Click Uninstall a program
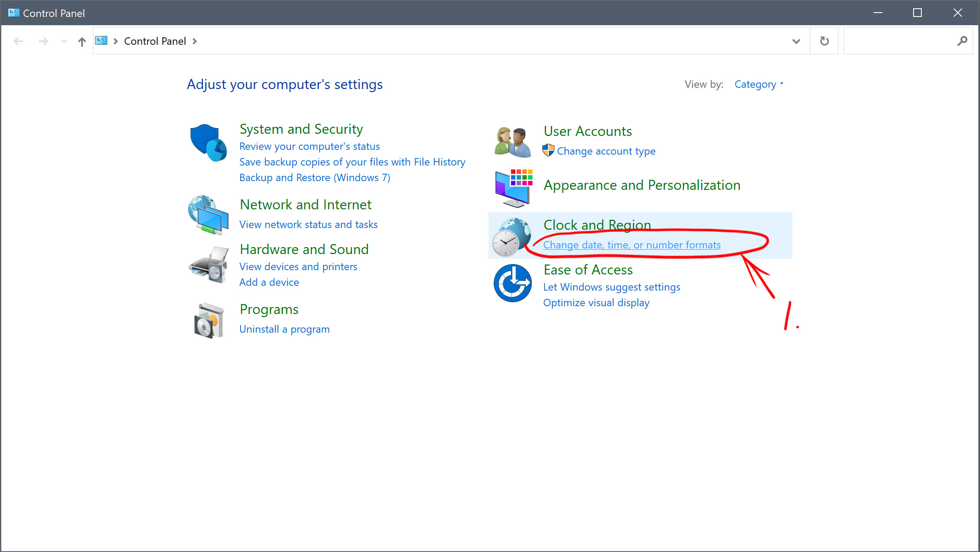This screenshot has height=552, width=980. 284,329
